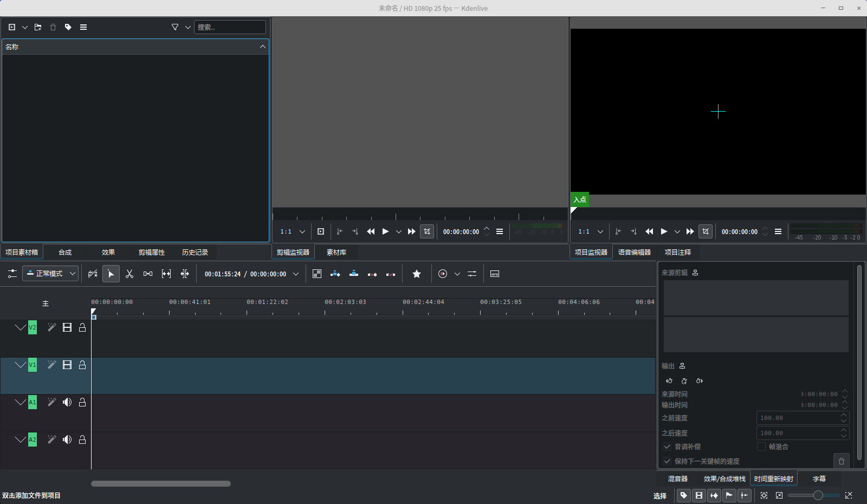Play the project monitor
This screenshot has width=867, height=504.
(664, 231)
